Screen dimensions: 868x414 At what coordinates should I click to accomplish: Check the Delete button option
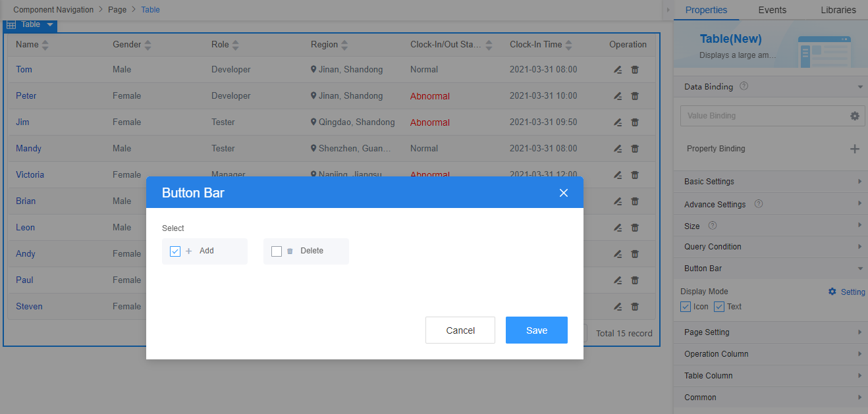coord(277,251)
